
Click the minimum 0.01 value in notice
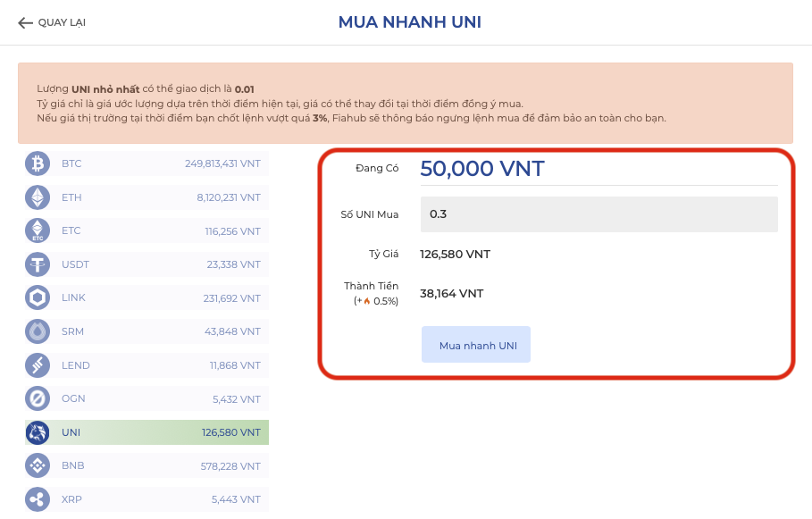(245, 89)
